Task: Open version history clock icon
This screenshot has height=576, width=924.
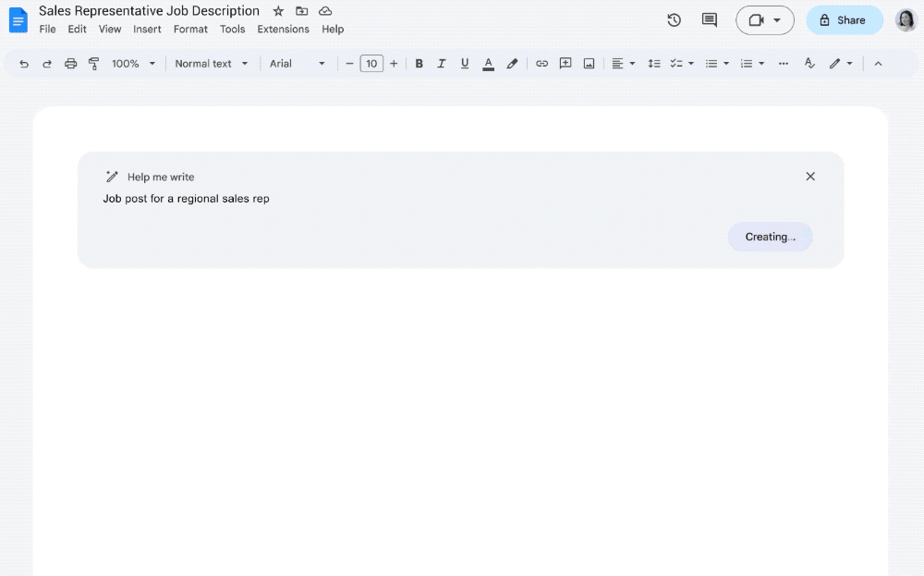Action: click(x=674, y=20)
